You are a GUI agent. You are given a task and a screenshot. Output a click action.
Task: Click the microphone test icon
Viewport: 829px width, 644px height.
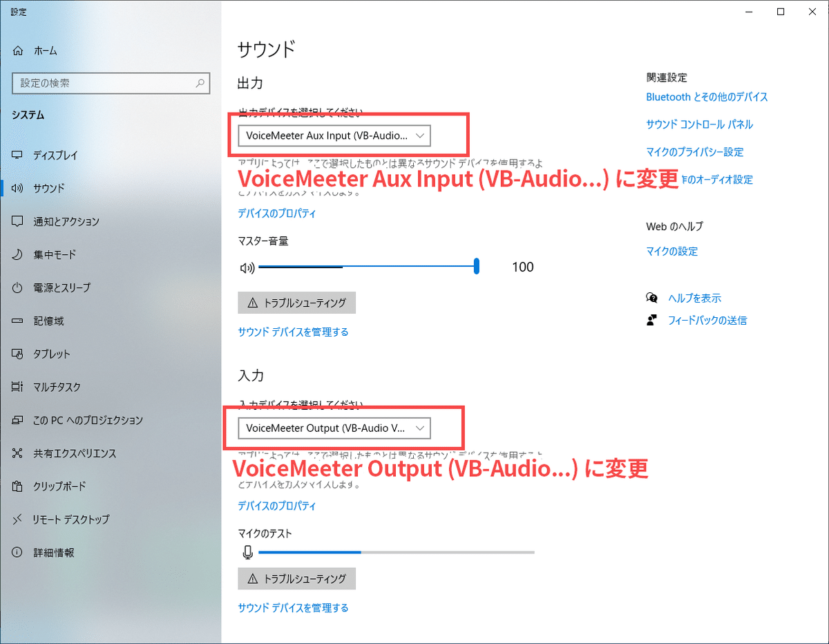point(248,552)
